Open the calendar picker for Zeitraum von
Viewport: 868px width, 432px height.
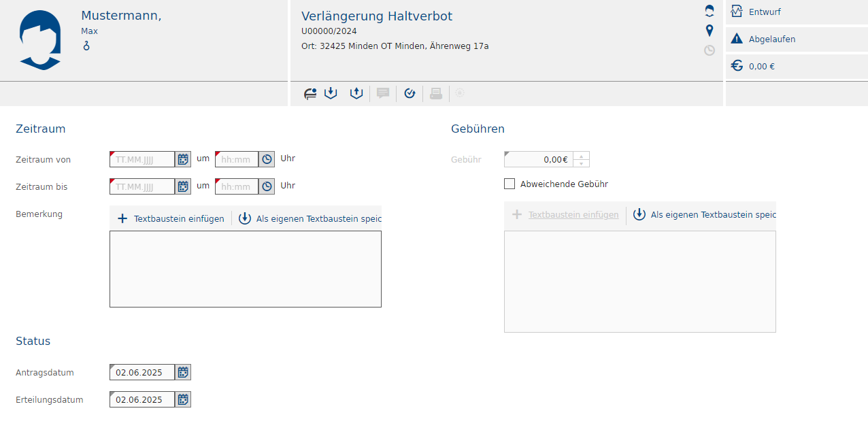coord(183,159)
